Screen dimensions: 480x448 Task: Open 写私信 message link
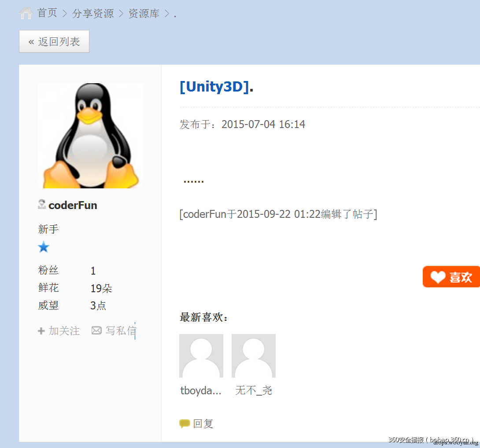[121, 331]
